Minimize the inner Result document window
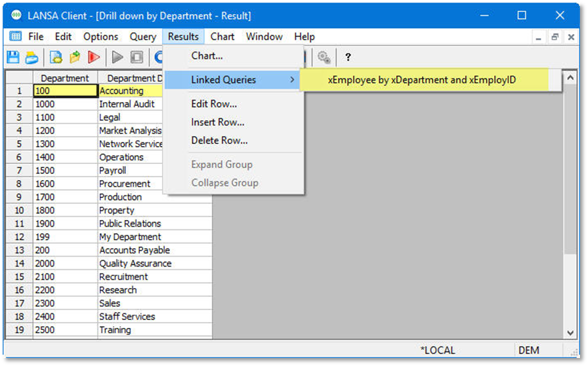This screenshot has height=366, width=588. [539, 37]
